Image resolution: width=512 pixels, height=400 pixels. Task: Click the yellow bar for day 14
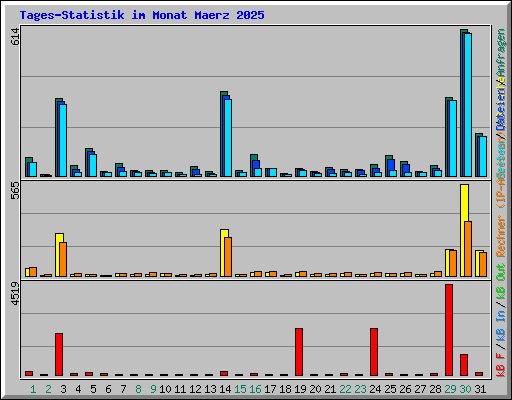[224, 253]
